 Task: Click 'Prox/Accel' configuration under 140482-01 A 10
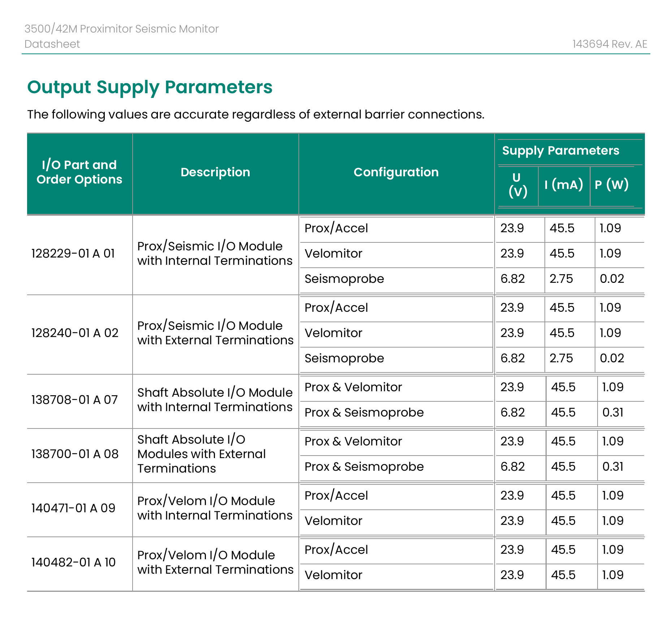coord(336,550)
